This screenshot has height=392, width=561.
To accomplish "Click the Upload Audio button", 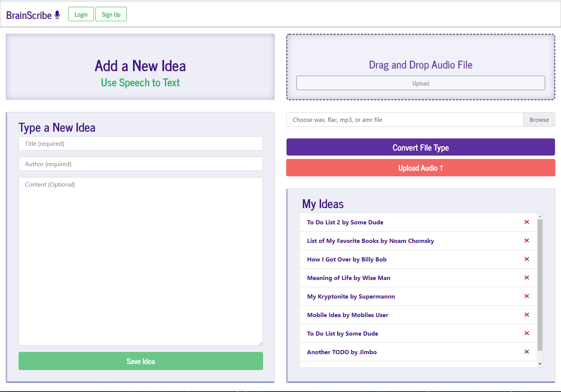I will point(421,168).
